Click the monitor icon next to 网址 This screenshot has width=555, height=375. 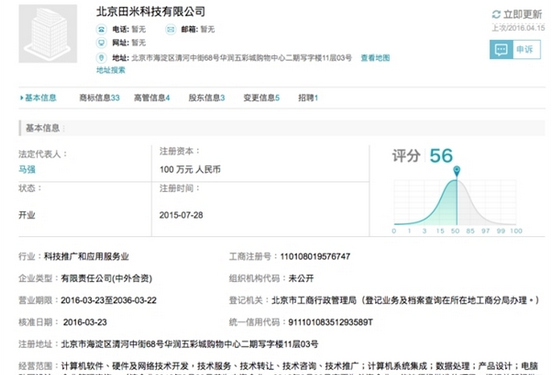pos(102,43)
